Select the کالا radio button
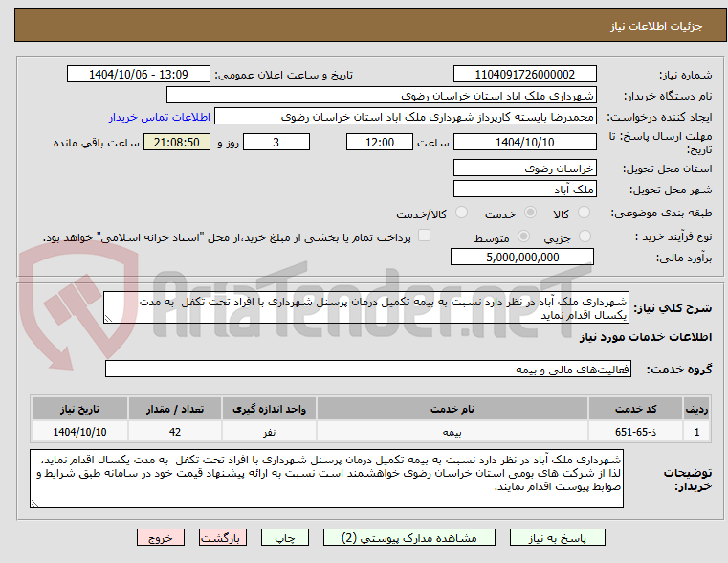The width and height of the screenshot is (728, 563). coord(584,213)
